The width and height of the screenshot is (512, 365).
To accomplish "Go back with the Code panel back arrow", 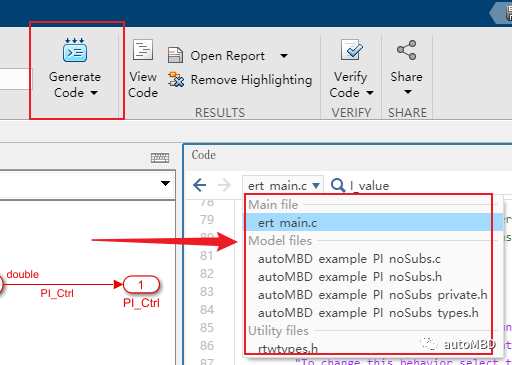I will point(200,185).
